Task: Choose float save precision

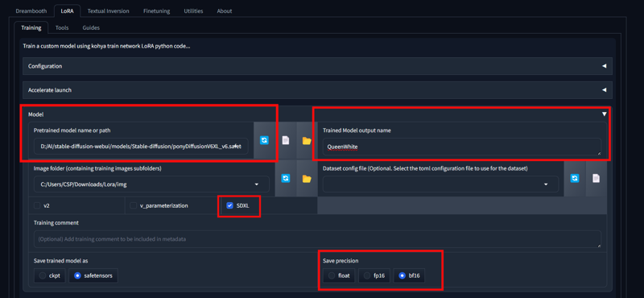Action: [339, 275]
